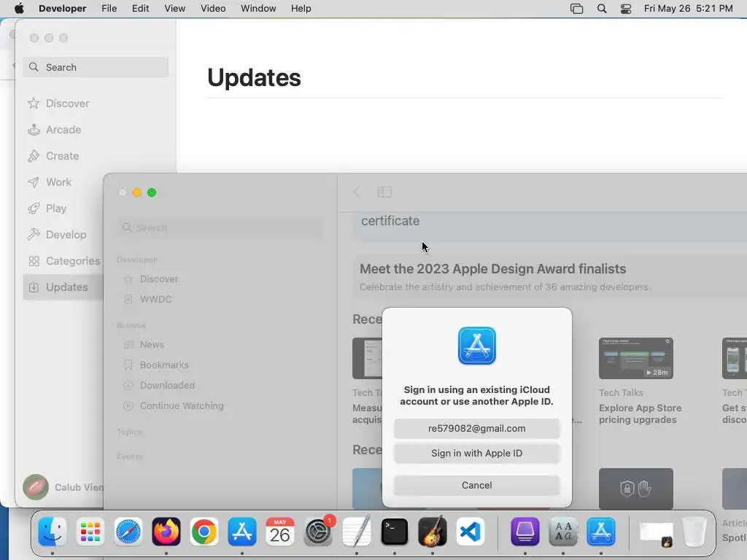Expand Topics section in Developer sidebar
This screenshot has height=560, width=747.
[130, 432]
